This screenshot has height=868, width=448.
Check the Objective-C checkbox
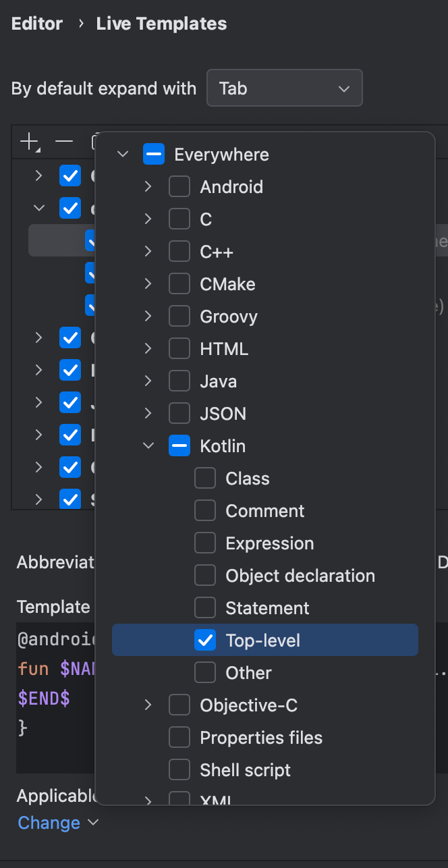(x=179, y=705)
